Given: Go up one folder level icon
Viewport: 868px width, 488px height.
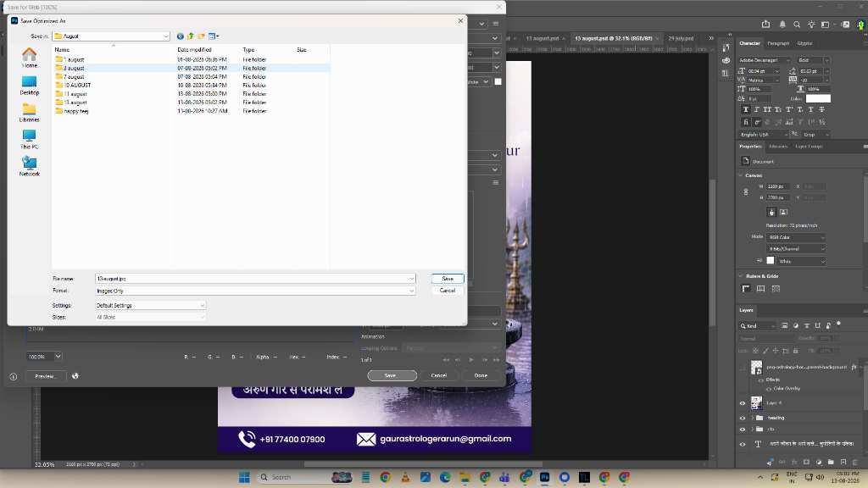Looking at the screenshot, I should point(191,36).
